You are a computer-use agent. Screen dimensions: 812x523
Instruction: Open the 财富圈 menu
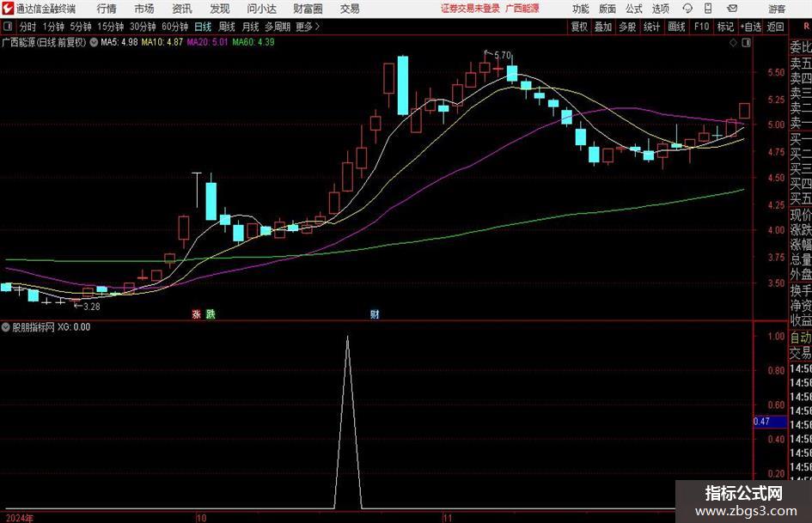point(308,9)
